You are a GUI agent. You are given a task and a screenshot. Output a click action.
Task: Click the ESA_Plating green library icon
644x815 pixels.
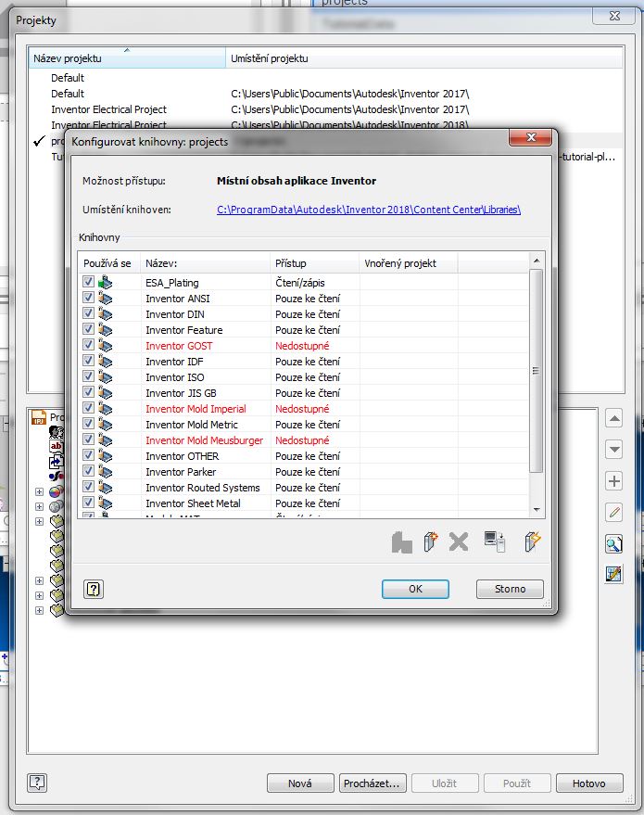105,282
